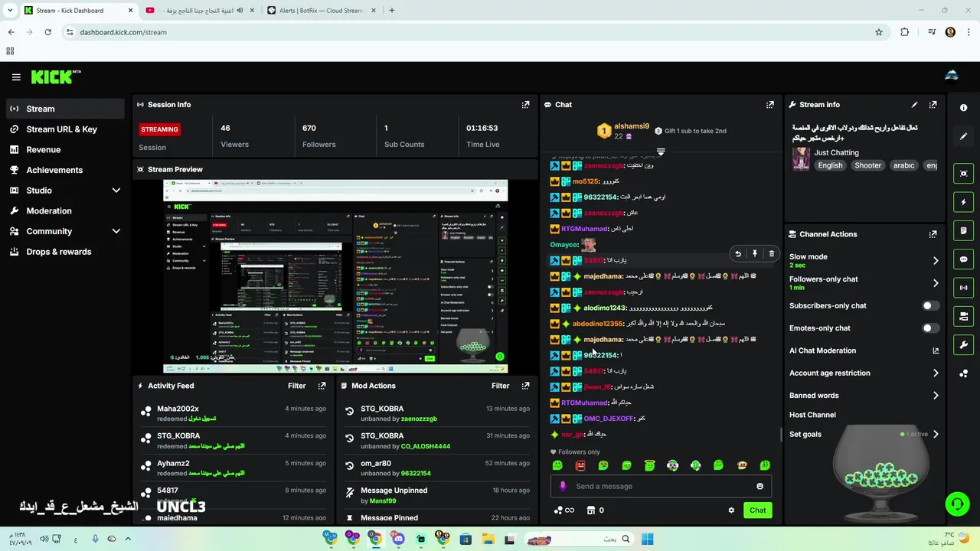Pop out the Mod Actions panel
The height and width of the screenshot is (551, 980).
point(525,386)
